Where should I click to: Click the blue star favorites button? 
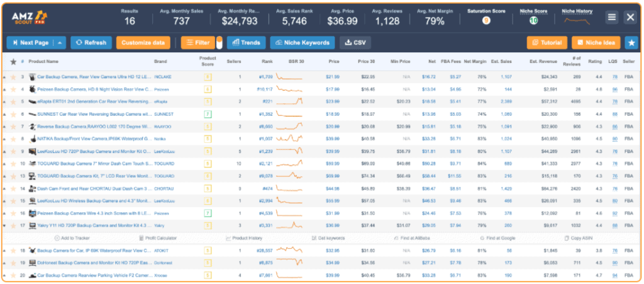631,43
